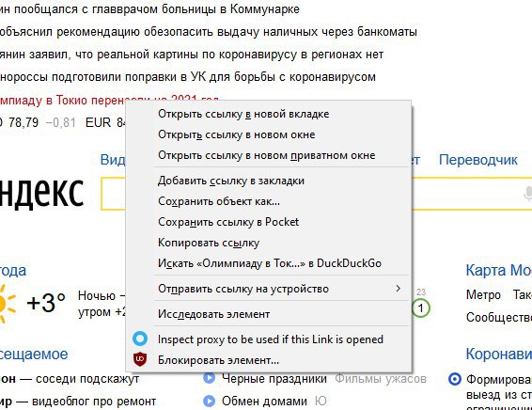This screenshot has height=410, width=532.
Task: Open the 'Метро' link
Action: (483, 294)
